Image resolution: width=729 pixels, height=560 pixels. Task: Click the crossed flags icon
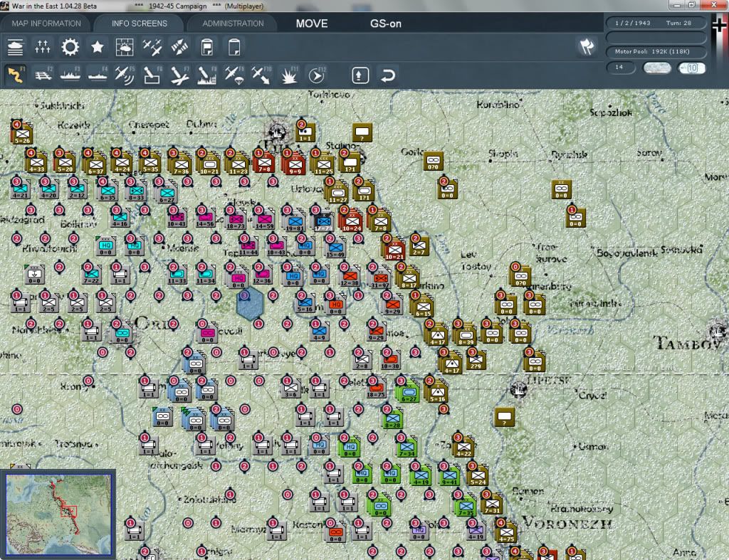click(587, 46)
